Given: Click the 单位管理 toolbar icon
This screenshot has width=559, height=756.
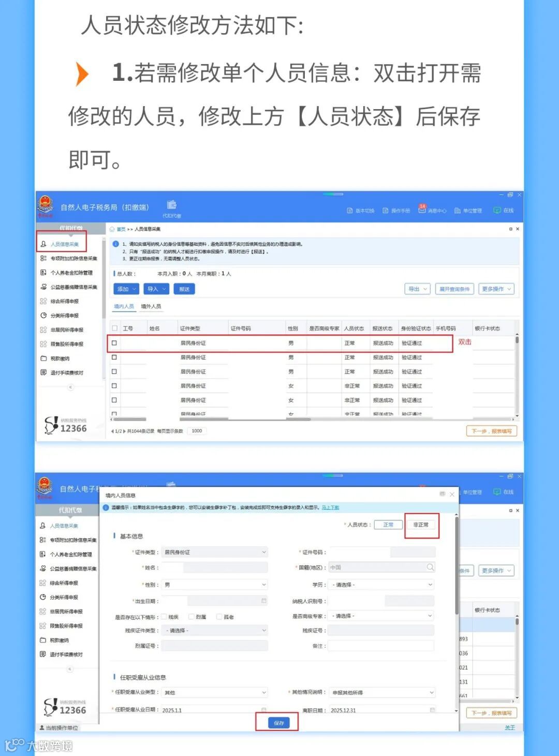Looking at the screenshot, I should (x=469, y=211).
